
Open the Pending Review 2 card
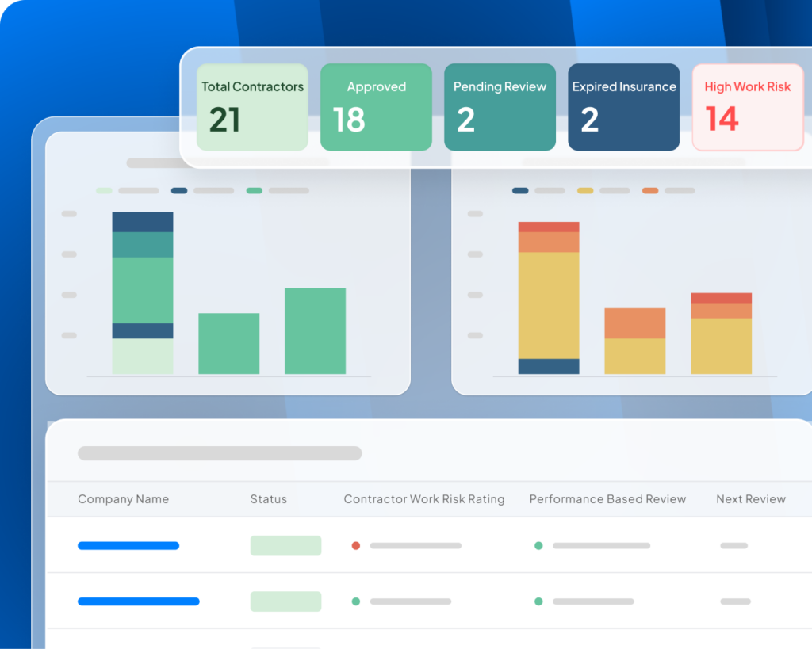point(500,107)
